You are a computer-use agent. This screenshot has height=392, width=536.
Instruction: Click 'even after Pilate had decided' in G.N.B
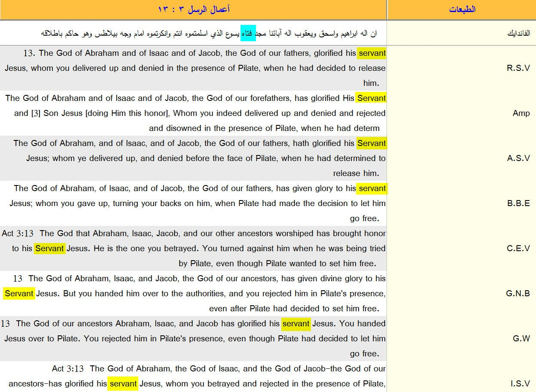click(x=264, y=309)
